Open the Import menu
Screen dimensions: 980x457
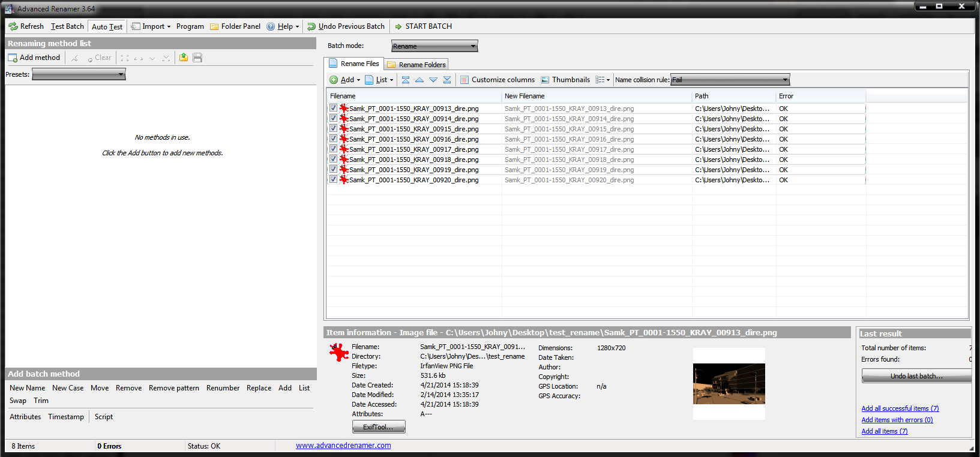(x=151, y=26)
